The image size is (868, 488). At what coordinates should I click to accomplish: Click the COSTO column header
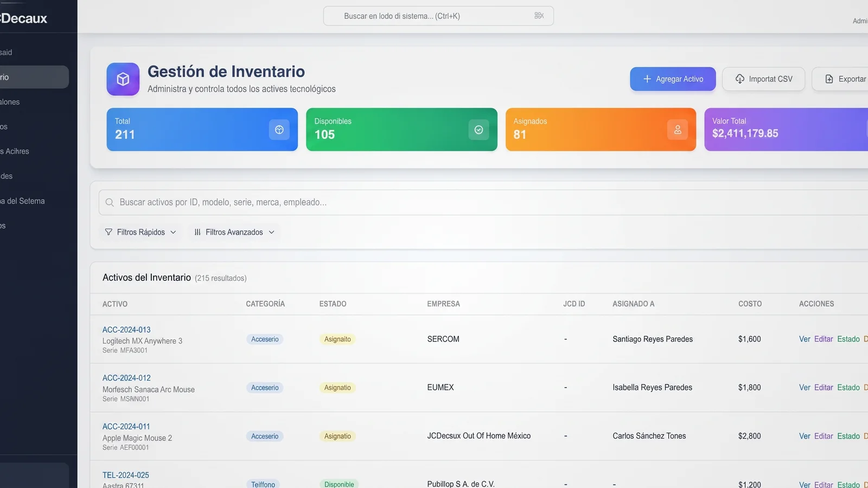coord(750,304)
